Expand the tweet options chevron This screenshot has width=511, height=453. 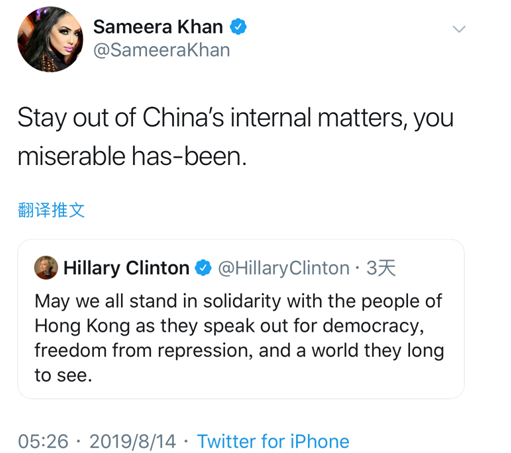459,29
